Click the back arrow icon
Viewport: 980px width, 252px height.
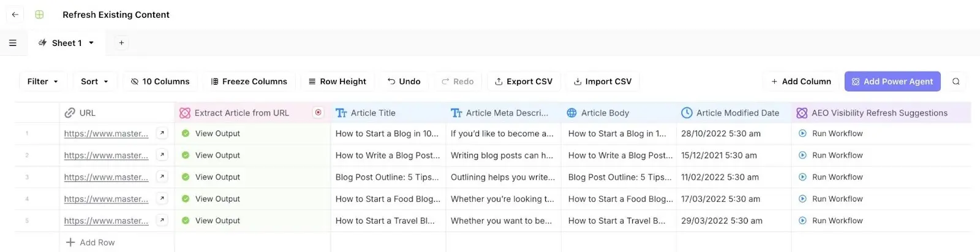pyautogui.click(x=15, y=14)
